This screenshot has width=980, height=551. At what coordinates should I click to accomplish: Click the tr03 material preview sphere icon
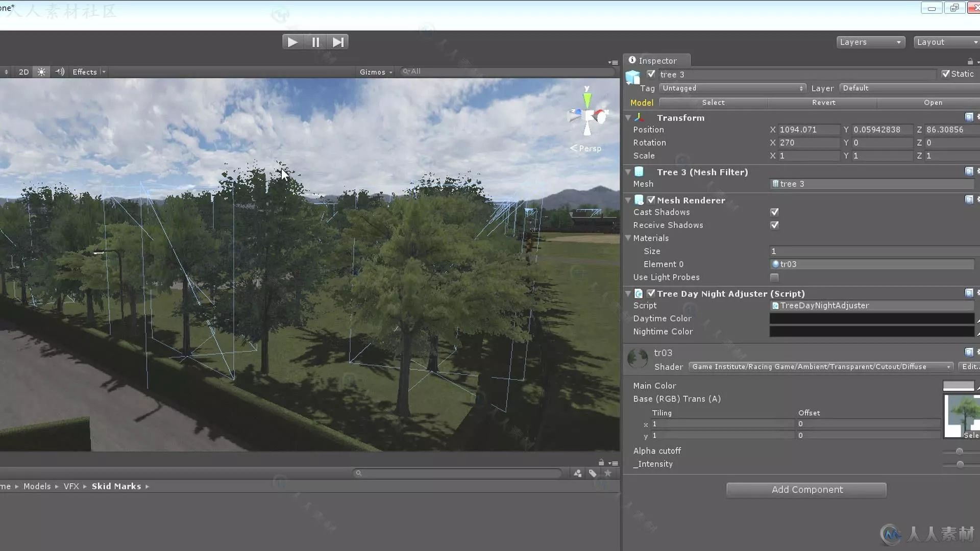coord(638,359)
